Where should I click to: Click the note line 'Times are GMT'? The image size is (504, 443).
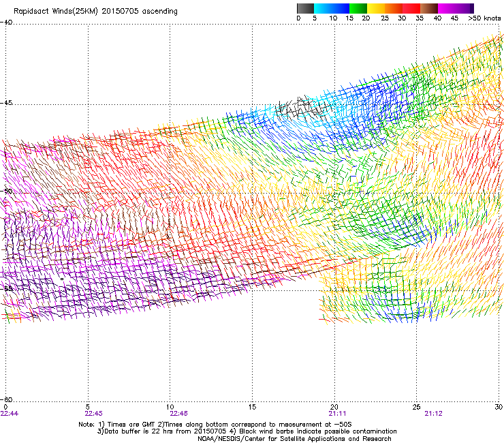coord(130,425)
